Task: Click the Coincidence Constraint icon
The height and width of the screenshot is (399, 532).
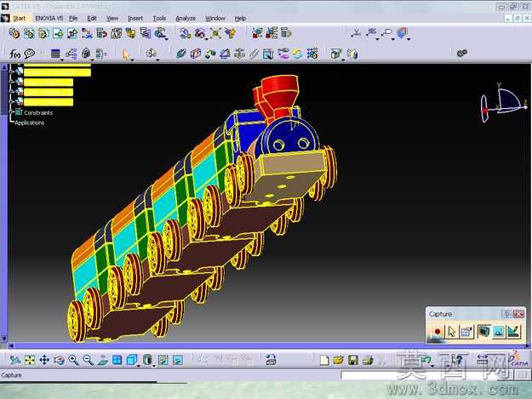Action: point(181,54)
